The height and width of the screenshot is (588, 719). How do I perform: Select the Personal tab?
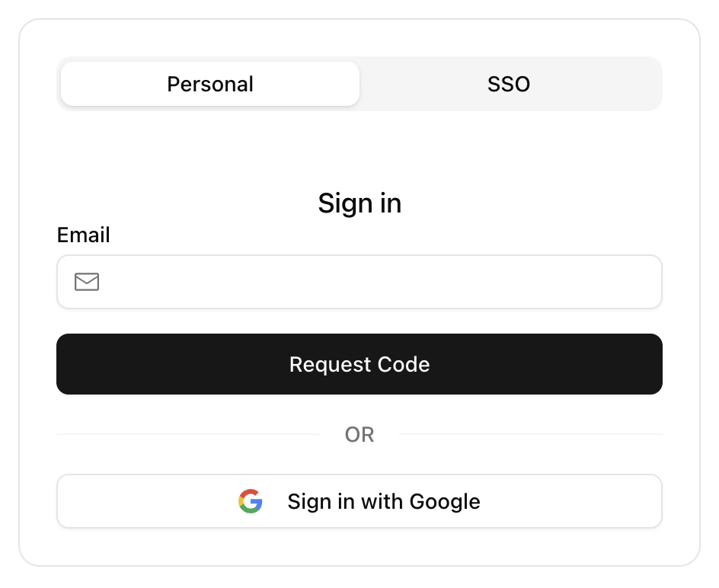tap(210, 84)
